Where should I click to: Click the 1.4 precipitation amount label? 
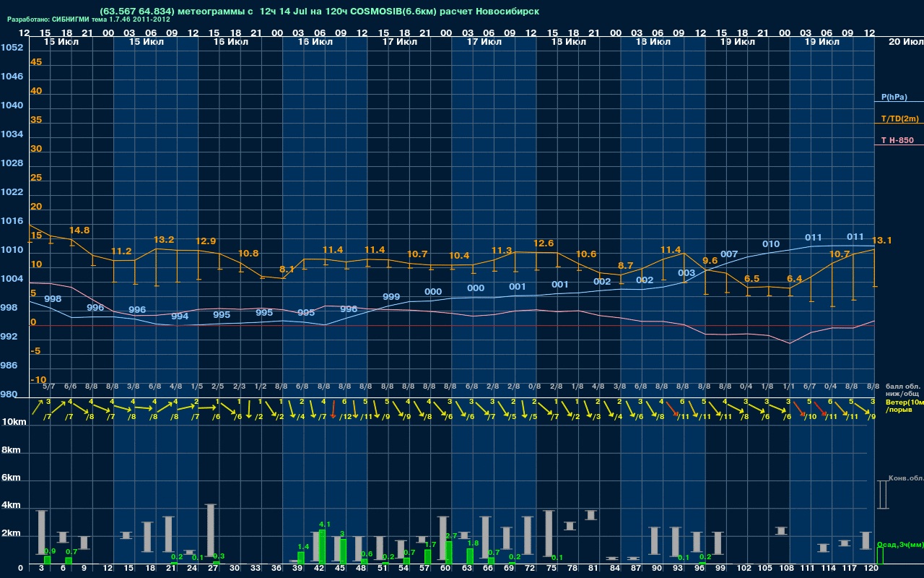click(x=303, y=547)
